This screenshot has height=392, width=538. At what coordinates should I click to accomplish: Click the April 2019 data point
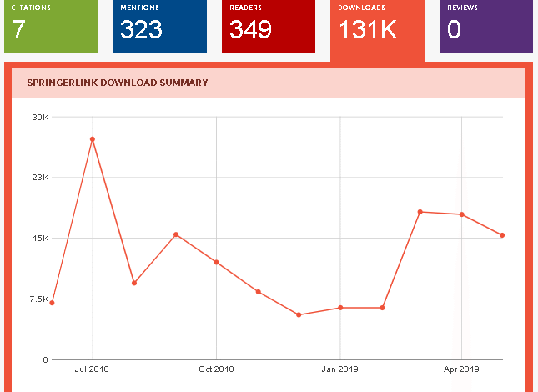(x=461, y=214)
